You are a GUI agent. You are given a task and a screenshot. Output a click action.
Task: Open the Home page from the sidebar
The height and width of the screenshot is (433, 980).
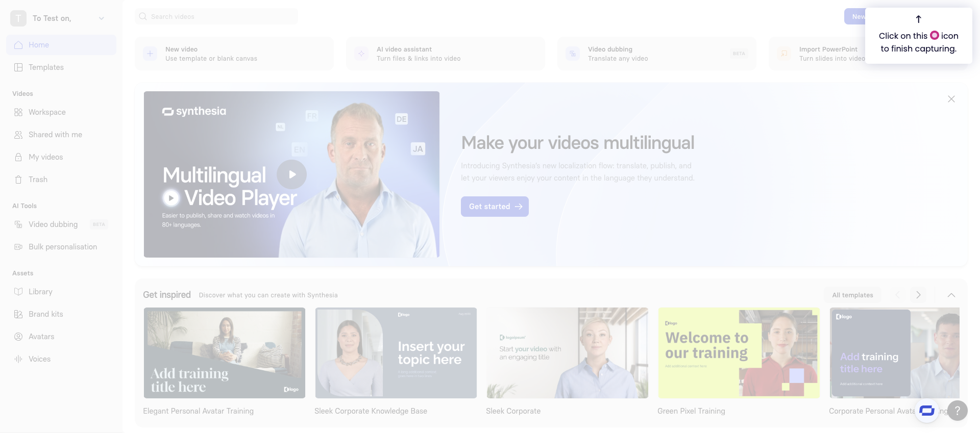point(61,45)
